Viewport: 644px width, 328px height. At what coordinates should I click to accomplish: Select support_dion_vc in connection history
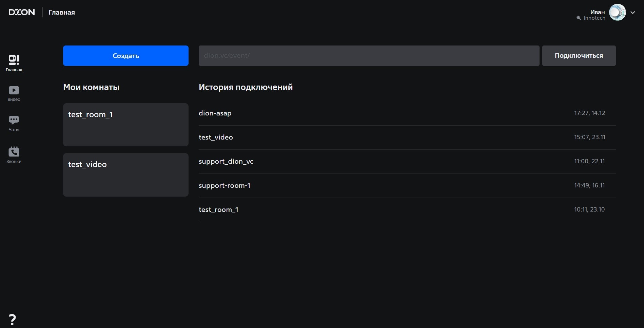click(x=407, y=162)
